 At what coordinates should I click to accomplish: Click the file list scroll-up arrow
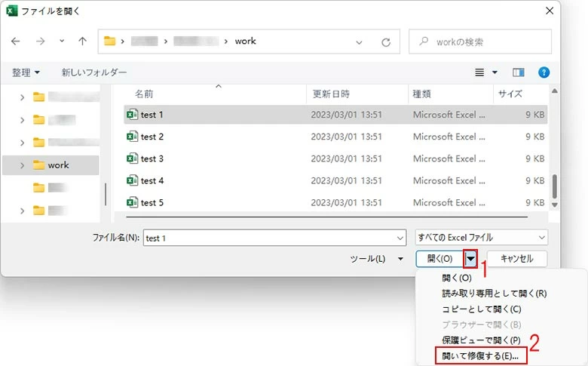[555, 91]
